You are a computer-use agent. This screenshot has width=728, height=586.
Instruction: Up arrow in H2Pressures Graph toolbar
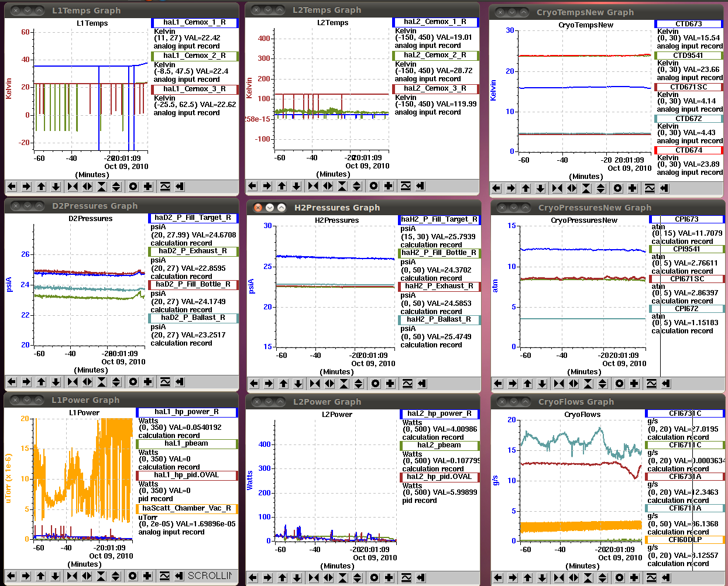tap(284, 384)
